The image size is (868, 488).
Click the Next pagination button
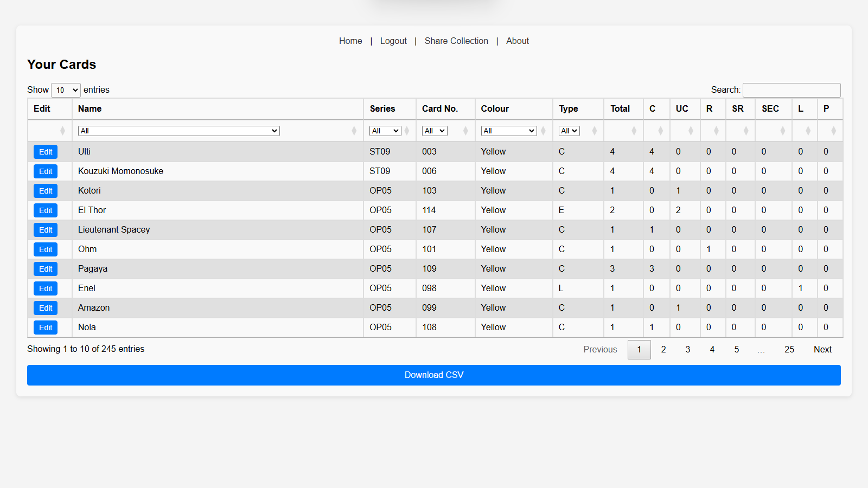click(x=822, y=350)
